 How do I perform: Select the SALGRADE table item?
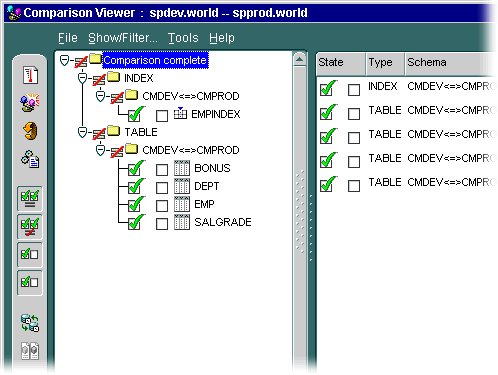point(223,222)
